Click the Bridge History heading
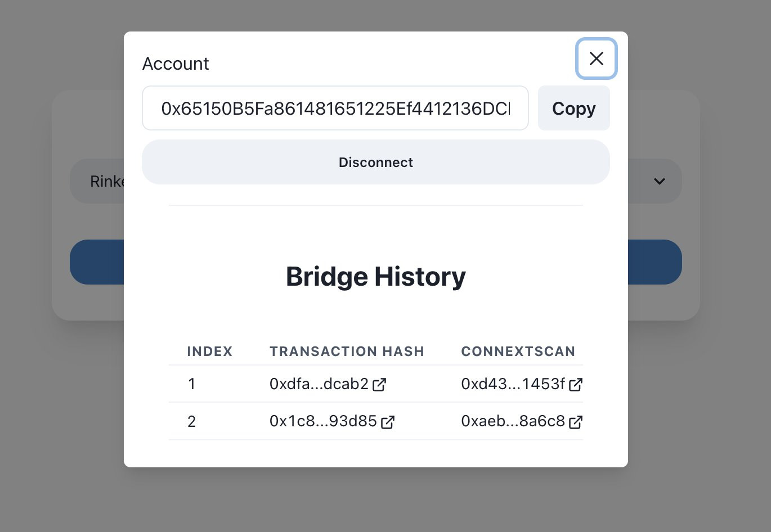This screenshot has width=771, height=532. [375, 276]
